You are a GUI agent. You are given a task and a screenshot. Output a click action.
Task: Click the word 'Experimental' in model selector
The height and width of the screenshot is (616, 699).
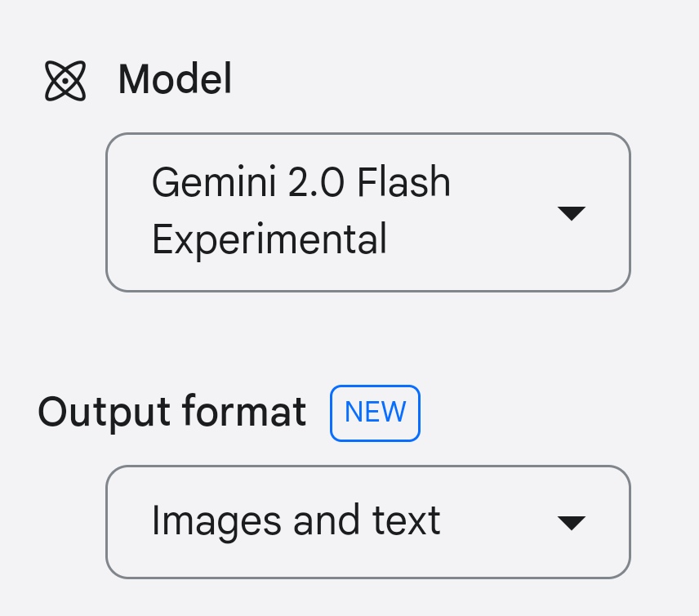click(x=269, y=239)
